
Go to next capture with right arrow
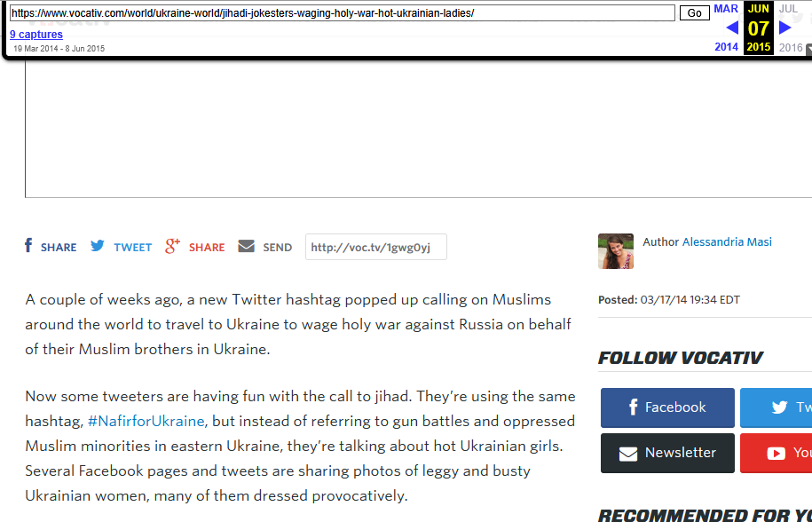click(x=785, y=28)
